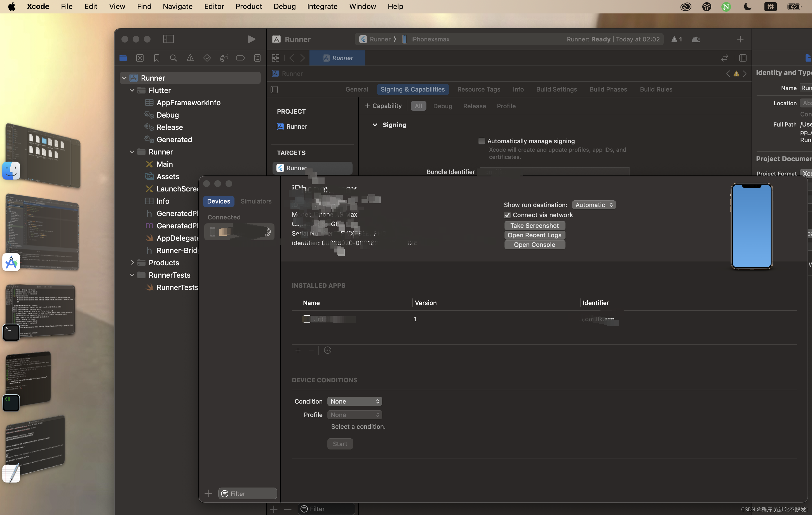Expand the Products folder
The image size is (812, 515).
point(132,262)
